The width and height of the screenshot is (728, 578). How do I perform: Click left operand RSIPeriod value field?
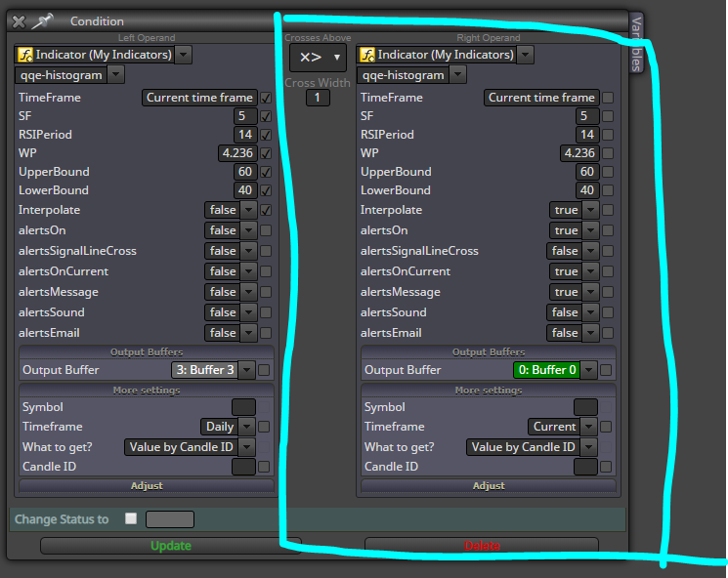245,135
